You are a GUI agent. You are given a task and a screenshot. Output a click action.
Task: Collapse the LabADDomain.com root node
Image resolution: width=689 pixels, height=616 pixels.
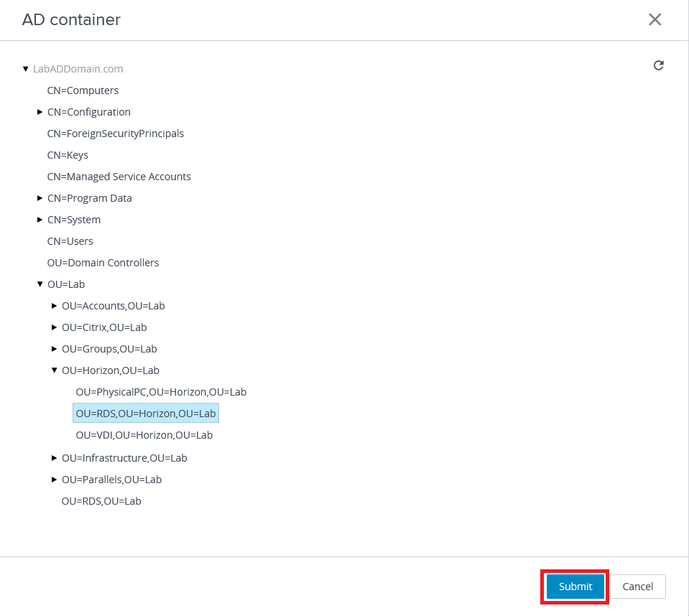pyautogui.click(x=26, y=69)
